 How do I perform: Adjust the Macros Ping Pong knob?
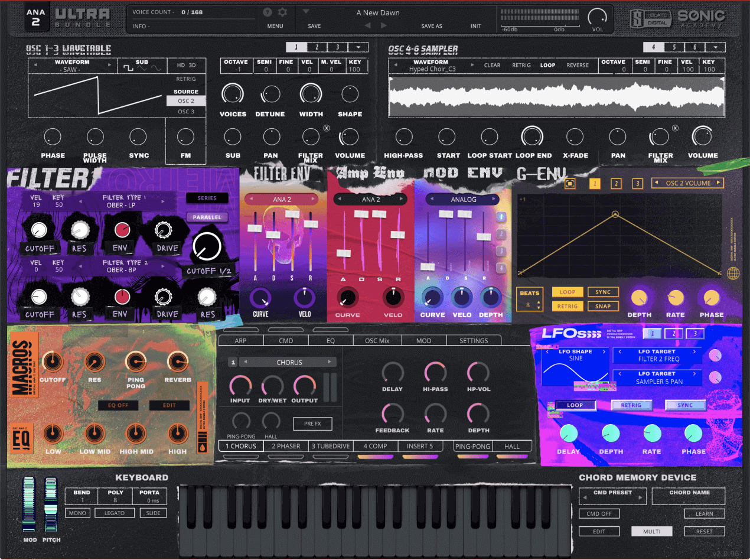pos(136,362)
